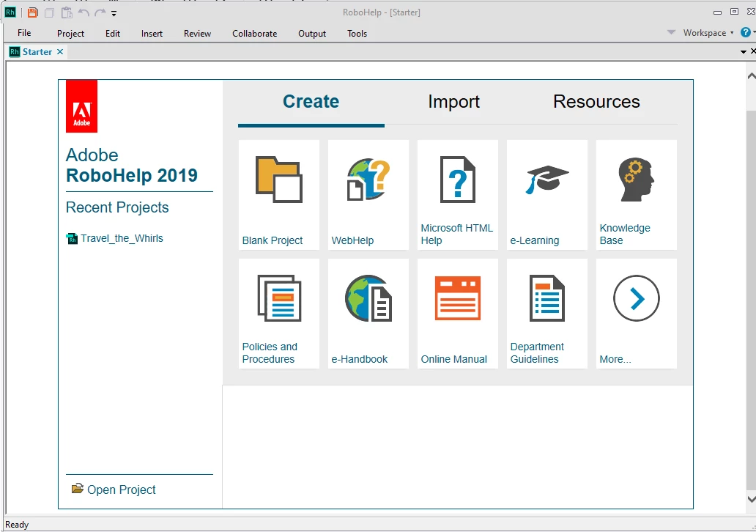Switch to the Review ribbon tab
Viewport: 756px width, 532px height.
pyautogui.click(x=197, y=33)
